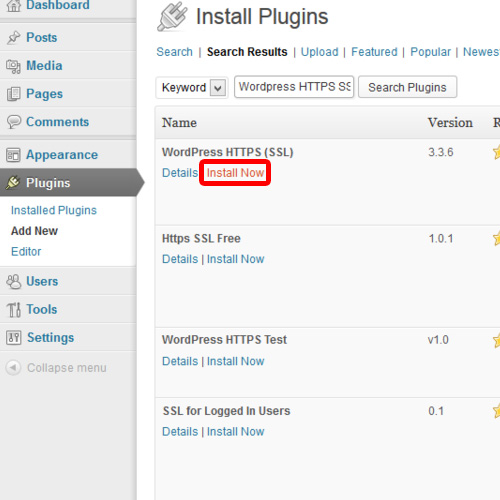Click the Tools wrench icon
The width and height of the screenshot is (500, 500).
pos(14,310)
